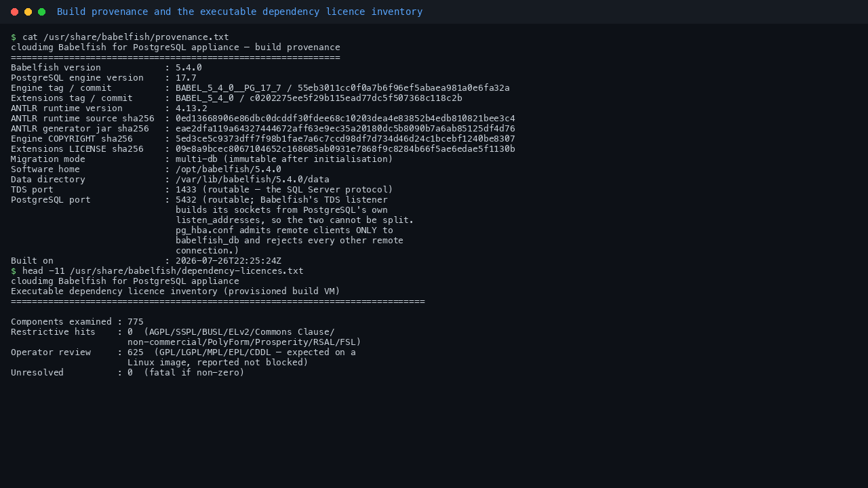The height and width of the screenshot is (488, 868).
Task: Click the Components examined : 775 line
Action: 77,322
